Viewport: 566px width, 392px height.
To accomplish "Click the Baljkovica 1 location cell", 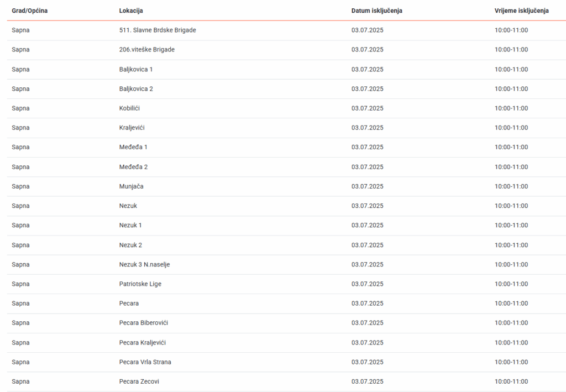I will pos(136,69).
